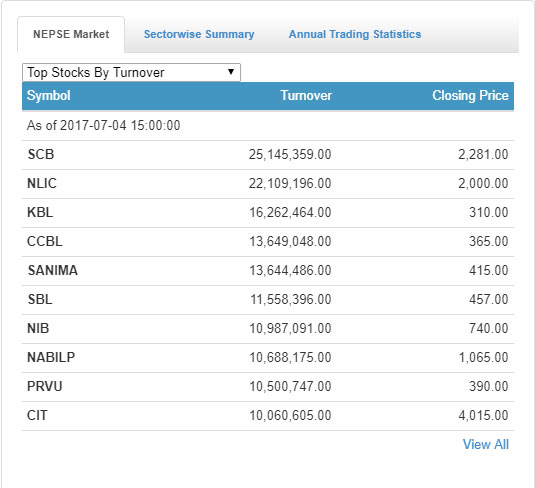Open the SCB stock symbol
Image resolution: width=535 pixels, height=488 pixels.
click(x=41, y=154)
